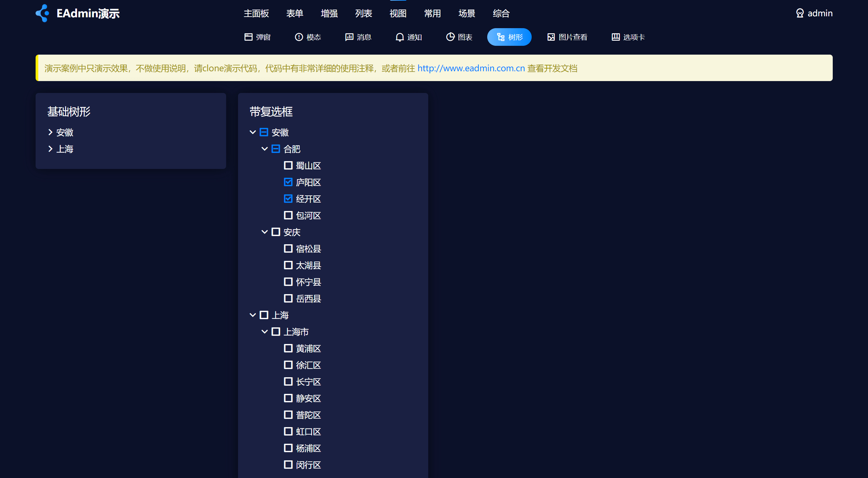868x478 pixels.
Task: Click the 通知 bell icon
Action: 400,37
